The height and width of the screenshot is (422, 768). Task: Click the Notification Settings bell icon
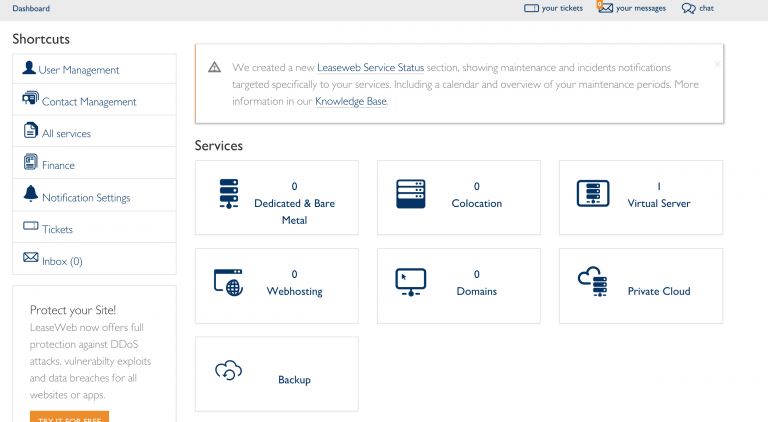30,195
